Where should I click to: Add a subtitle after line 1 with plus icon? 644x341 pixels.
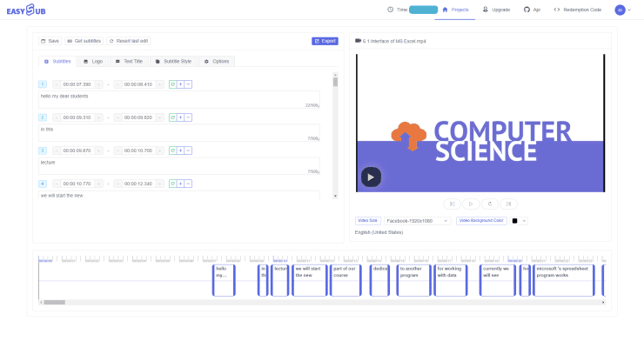(180, 84)
